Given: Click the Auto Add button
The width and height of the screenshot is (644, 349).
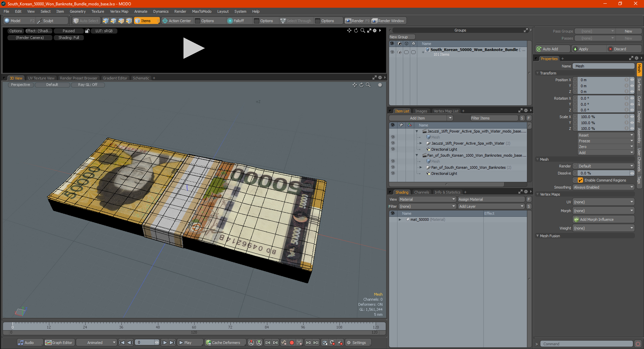Looking at the screenshot, I should coord(552,49).
